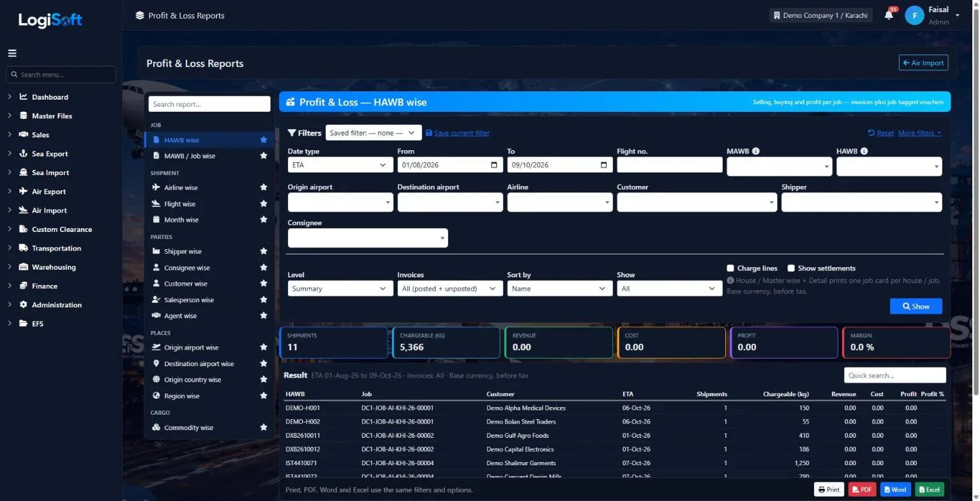The image size is (980, 501).
Task: Click the calendar icon in To date
Action: [x=604, y=165]
